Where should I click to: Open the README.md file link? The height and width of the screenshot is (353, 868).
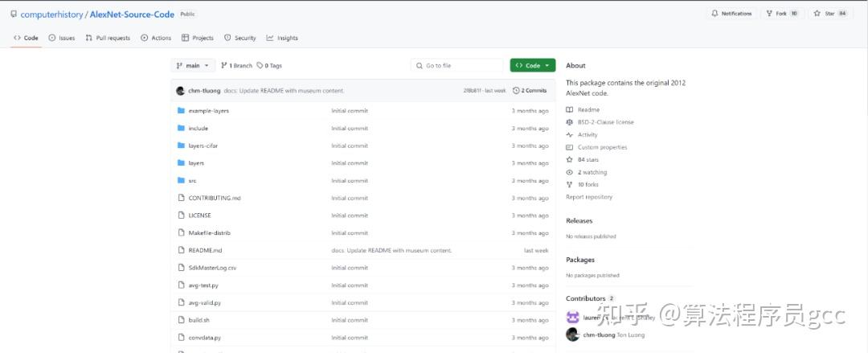[x=205, y=250]
